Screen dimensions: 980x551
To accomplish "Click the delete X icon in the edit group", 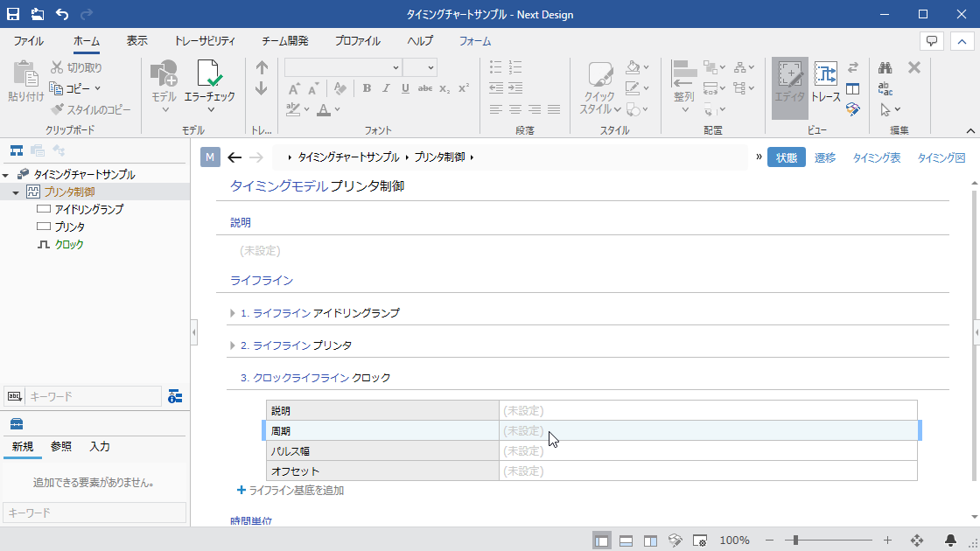I will click(914, 66).
